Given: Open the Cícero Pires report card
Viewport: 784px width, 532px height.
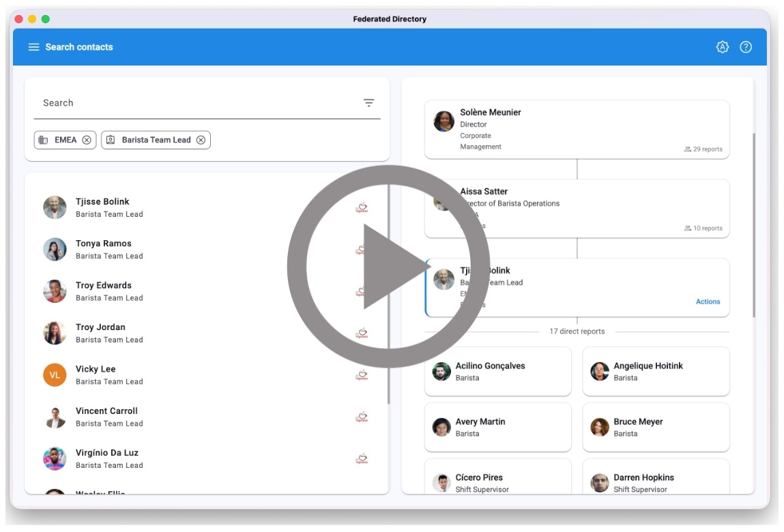Looking at the screenshot, I should (x=497, y=477).
